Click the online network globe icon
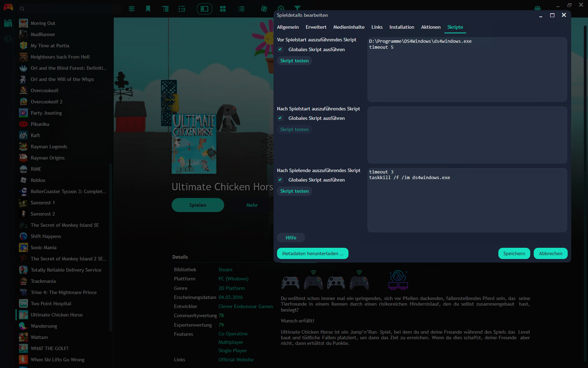The image size is (588, 368). pos(398,280)
